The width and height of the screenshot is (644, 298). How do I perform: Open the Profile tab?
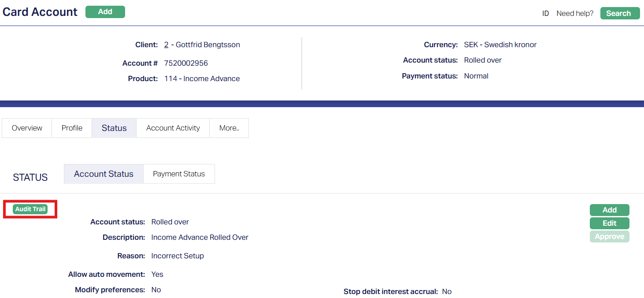72,128
